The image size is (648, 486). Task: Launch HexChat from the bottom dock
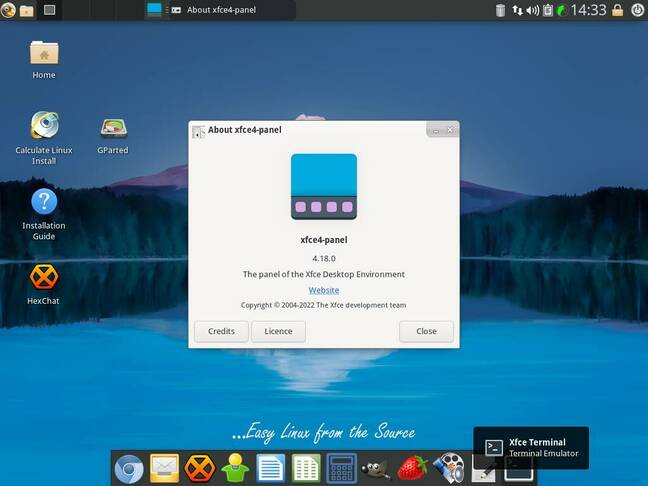[x=200, y=469]
